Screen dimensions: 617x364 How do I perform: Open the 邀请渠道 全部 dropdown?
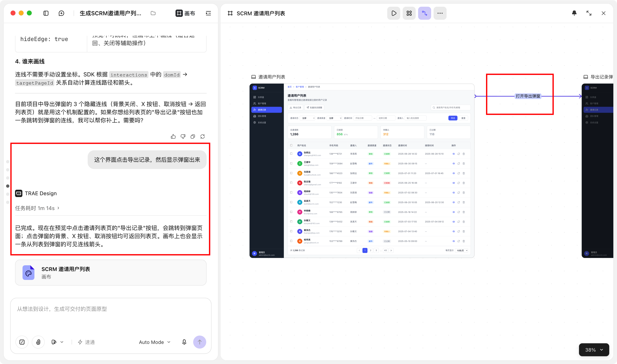(334, 118)
